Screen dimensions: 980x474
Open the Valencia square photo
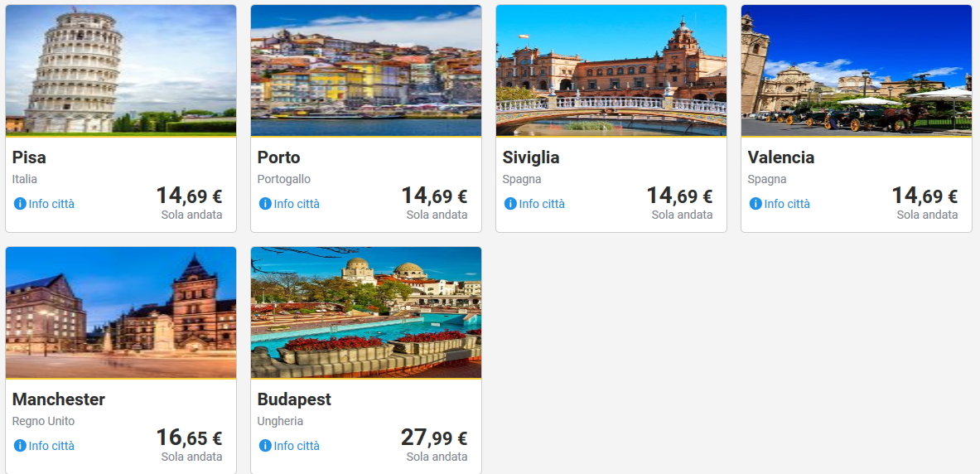(x=857, y=70)
